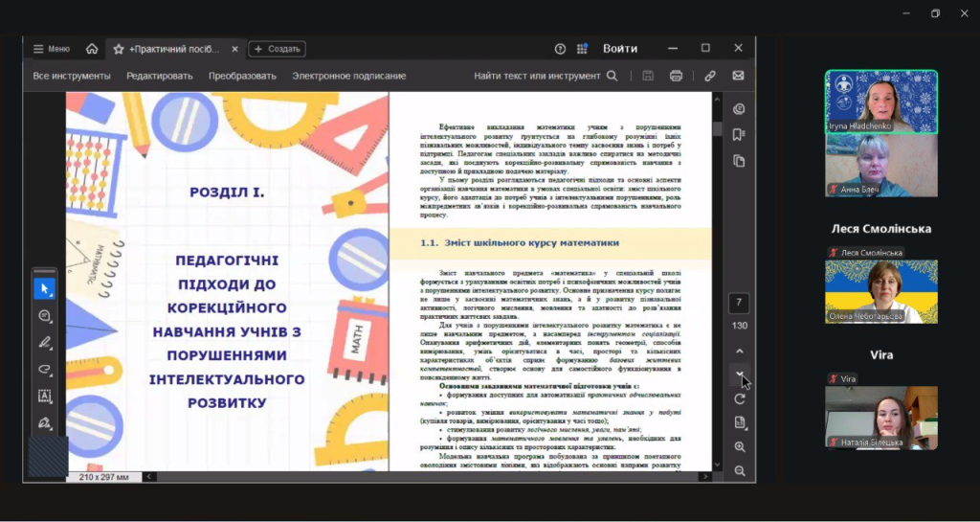Open the fill and sign pen tool

click(x=45, y=422)
